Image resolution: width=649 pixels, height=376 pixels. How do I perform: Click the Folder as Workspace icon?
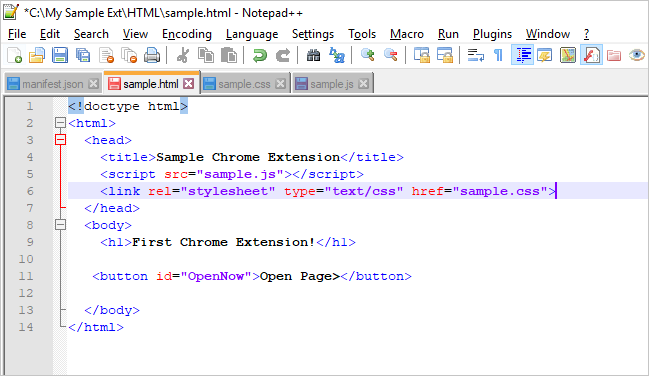coord(614,55)
